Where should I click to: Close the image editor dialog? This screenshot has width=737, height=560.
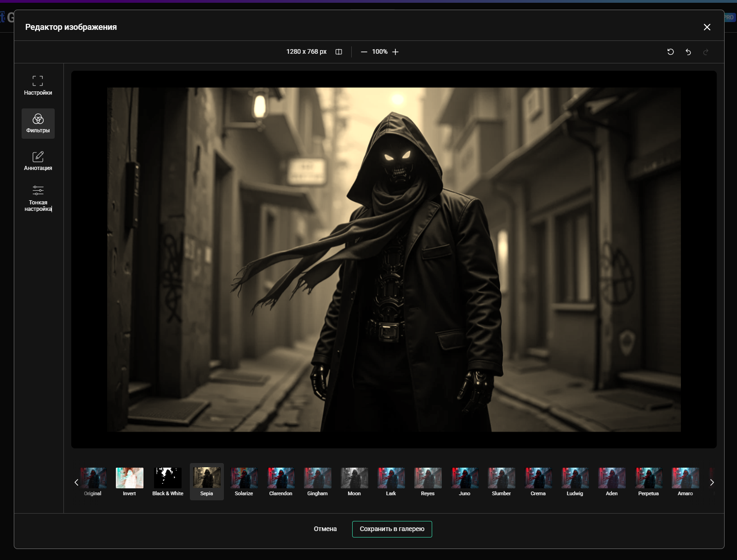[707, 27]
